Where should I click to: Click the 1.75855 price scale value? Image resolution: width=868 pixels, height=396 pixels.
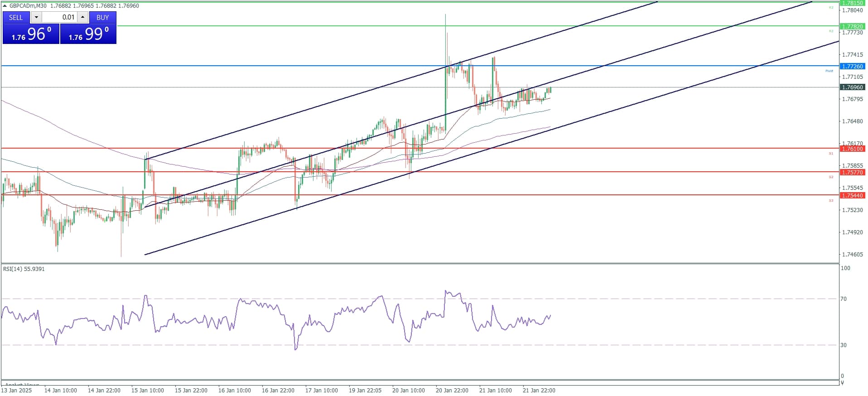tap(852, 165)
